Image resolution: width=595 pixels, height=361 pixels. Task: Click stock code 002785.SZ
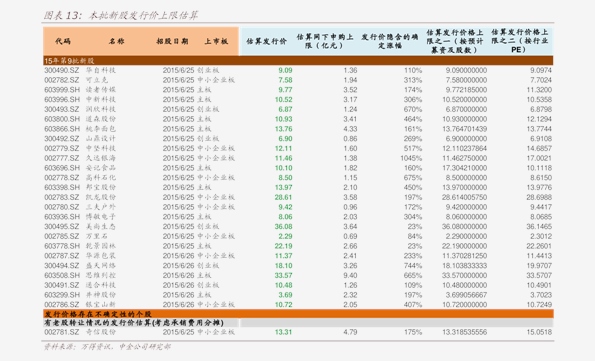pyautogui.click(x=61, y=236)
